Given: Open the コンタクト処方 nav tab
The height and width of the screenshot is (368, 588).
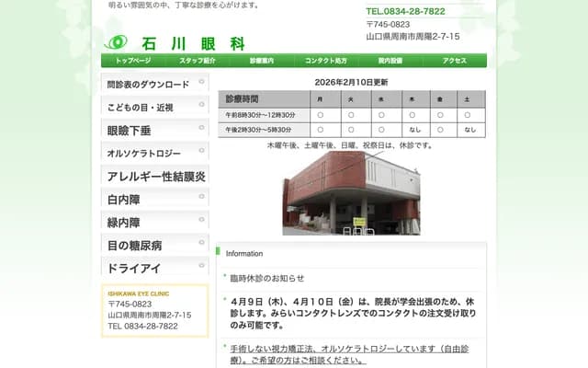Looking at the screenshot, I should (326, 61).
